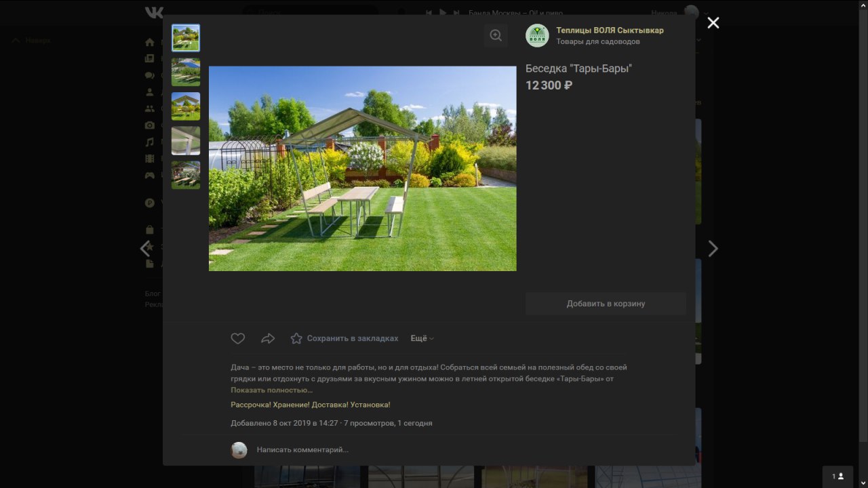Open the contacts counter widget at bottom right
Screen dimensions: 868x488
[837, 476]
